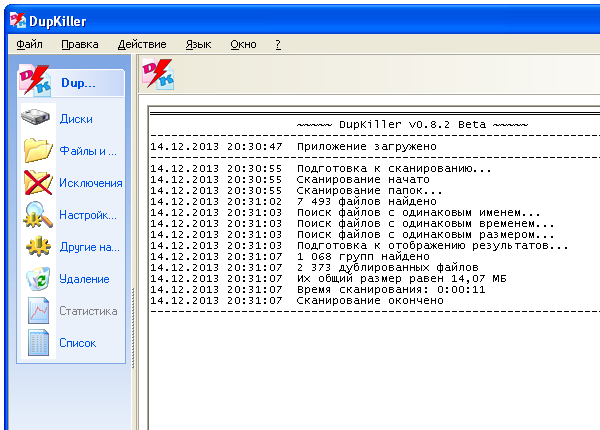Select the Dup... sidebar header label
Image resolution: width=600 pixels, height=430 pixels.
coord(78,83)
